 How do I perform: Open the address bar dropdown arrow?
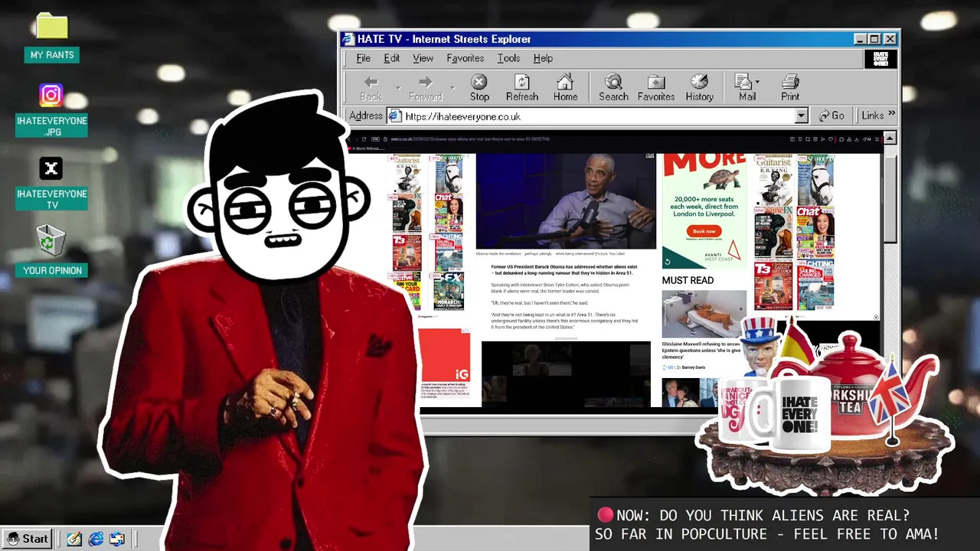tap(801, 116)
